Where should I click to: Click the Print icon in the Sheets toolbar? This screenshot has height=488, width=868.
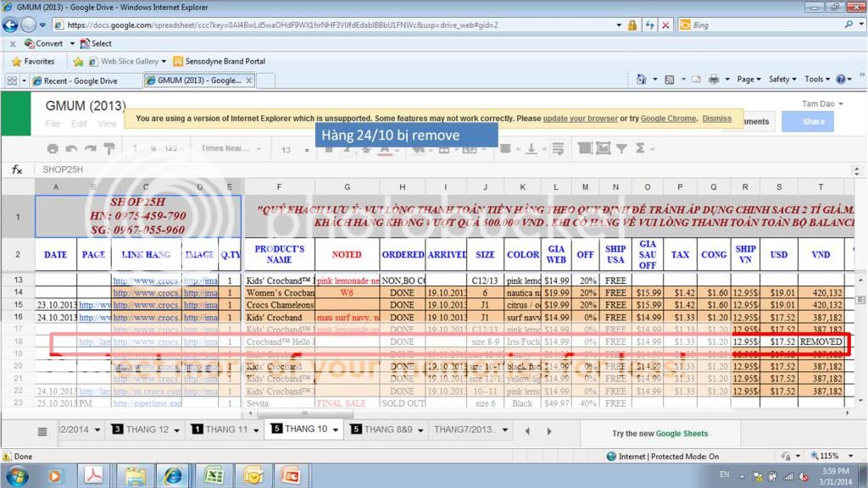click(53, 149)
